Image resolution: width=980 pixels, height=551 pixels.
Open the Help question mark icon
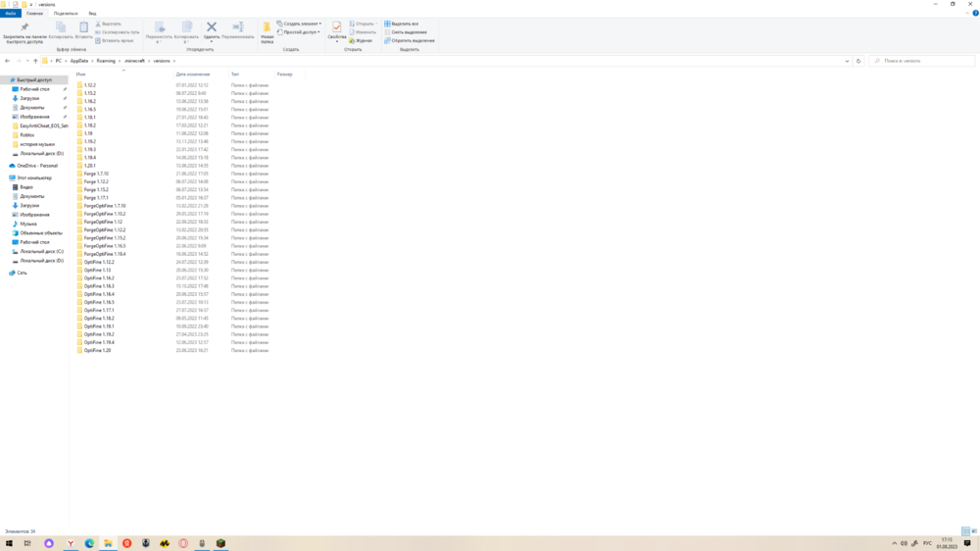975,13
